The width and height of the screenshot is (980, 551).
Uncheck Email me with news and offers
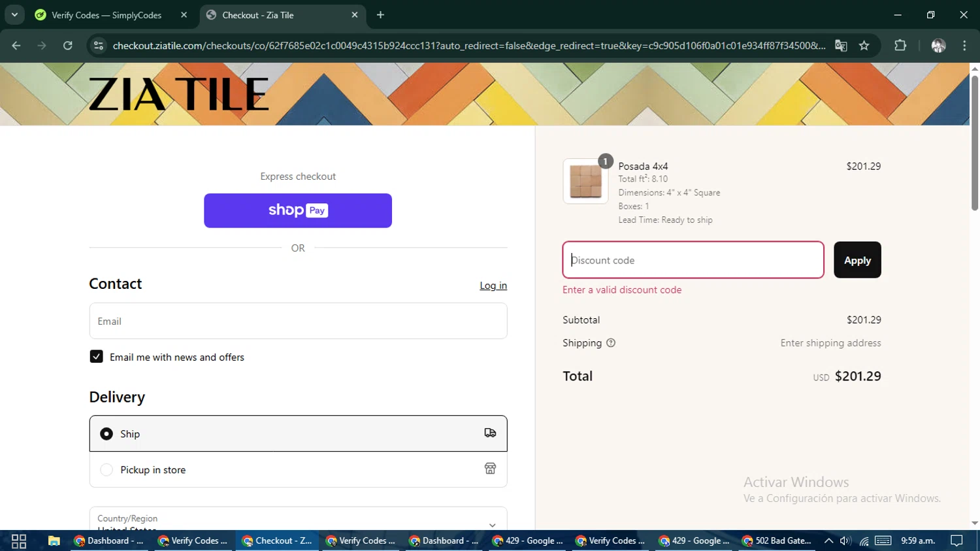96,357
